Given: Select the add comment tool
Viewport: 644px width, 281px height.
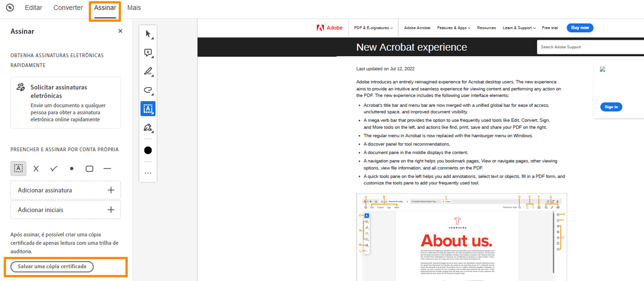Looking at the screenshot, I should tap(148, 53).
